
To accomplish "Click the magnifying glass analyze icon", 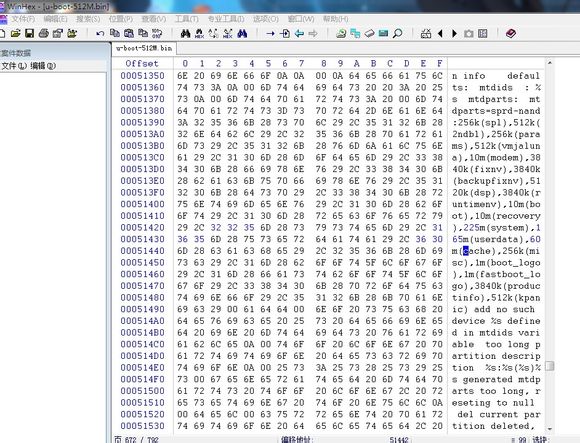I will click(397, 34).
